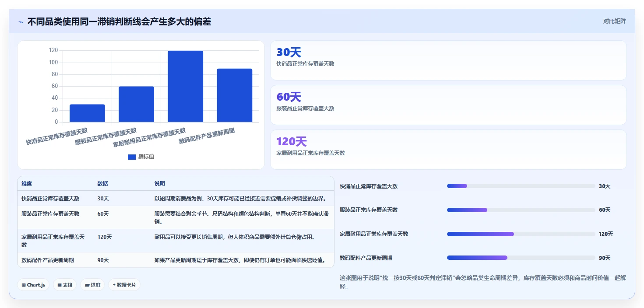Click the description starting 服装需要结合剩余季节

pos(241,218)
